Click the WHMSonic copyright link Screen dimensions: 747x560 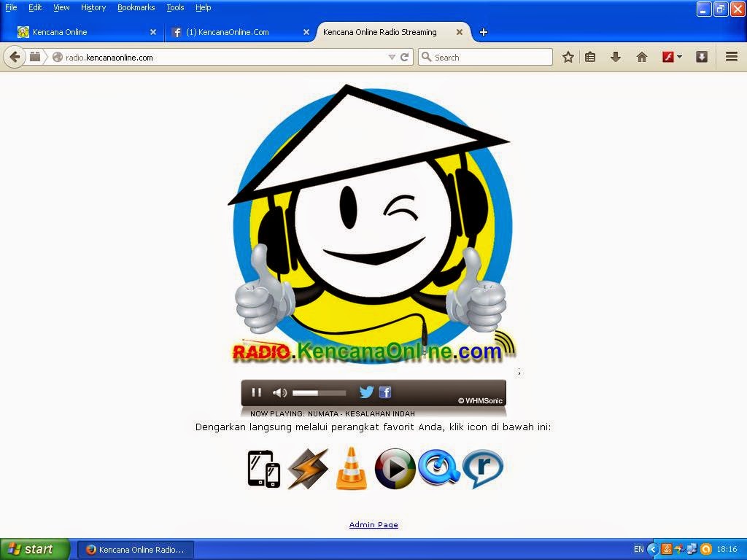480,401
